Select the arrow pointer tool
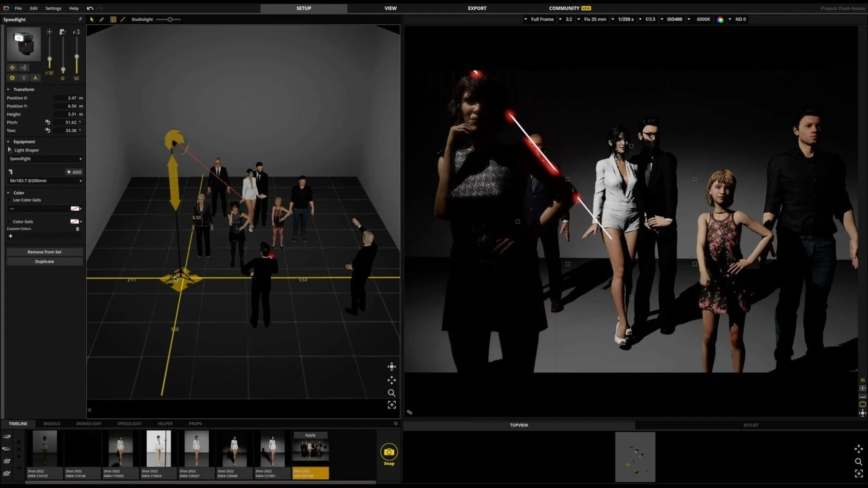Image resolution: width=868 pixels, height=488 pixels. point(92,20)
